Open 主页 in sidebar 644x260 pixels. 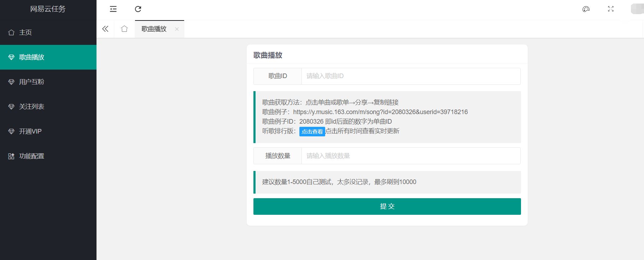tap(48, 32)
